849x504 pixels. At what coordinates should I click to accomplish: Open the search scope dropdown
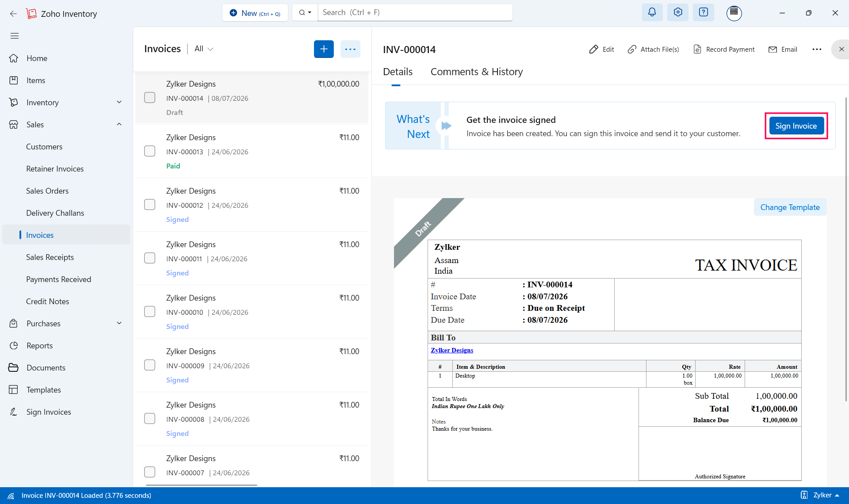pos(305,12)
